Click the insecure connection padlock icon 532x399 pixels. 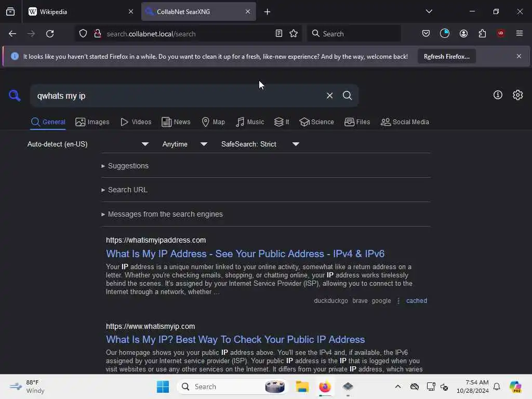pos(98,34)
